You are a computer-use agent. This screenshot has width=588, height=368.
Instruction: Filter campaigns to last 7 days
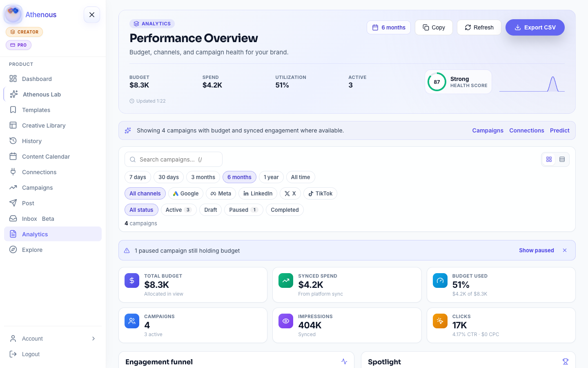[138, 177]
